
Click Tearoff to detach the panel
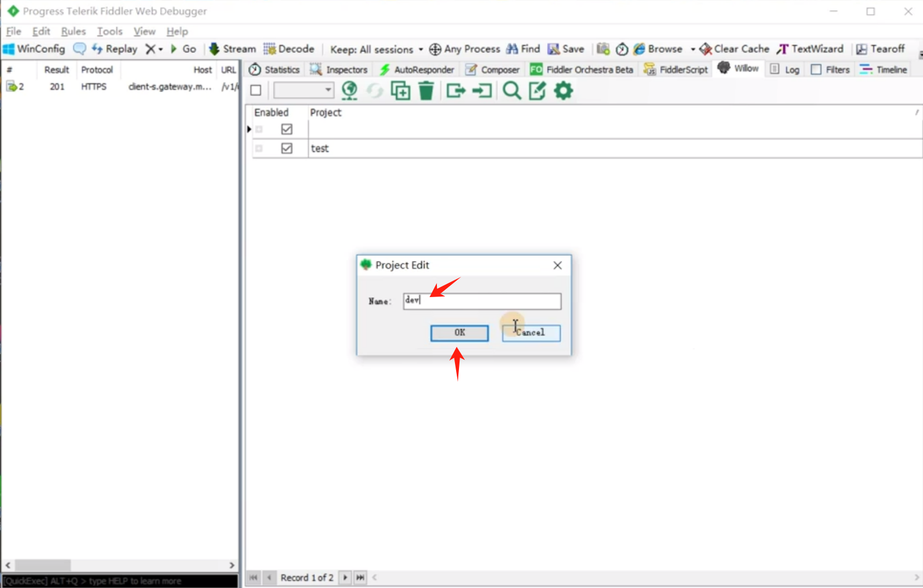pyautogui.click(x=881, y=49)
